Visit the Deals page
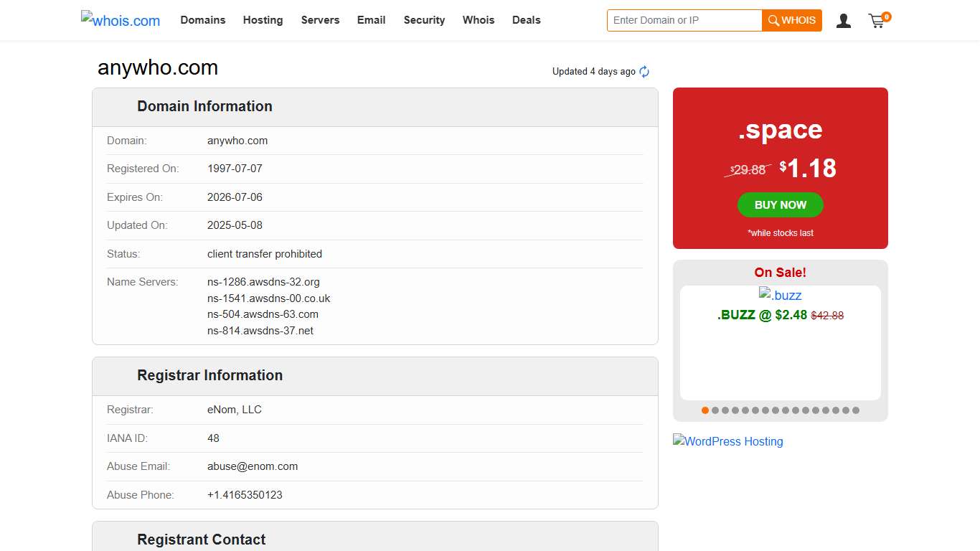 pyautogui.click(x=526, y=20)
